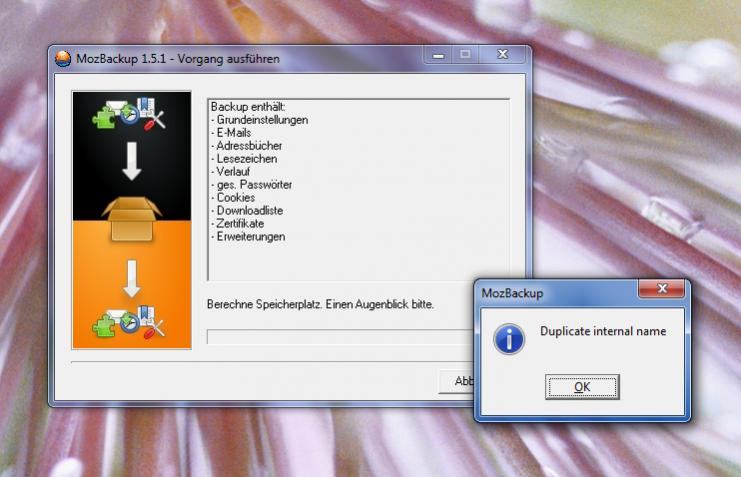The width and height of the screenshot is (741, 477).
Task: Minimize the MozBackup 1.5.1 window
Action: tap(439, 55)
